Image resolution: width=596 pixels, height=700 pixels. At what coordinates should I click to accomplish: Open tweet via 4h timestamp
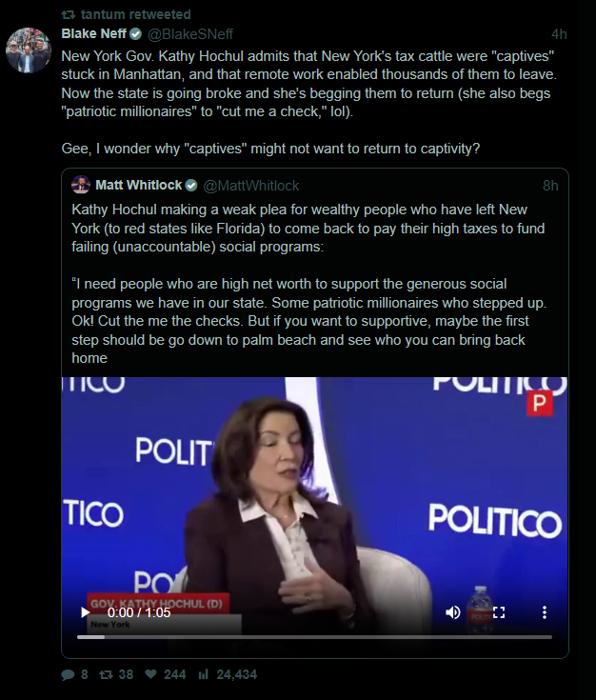[x=559, y=34]
